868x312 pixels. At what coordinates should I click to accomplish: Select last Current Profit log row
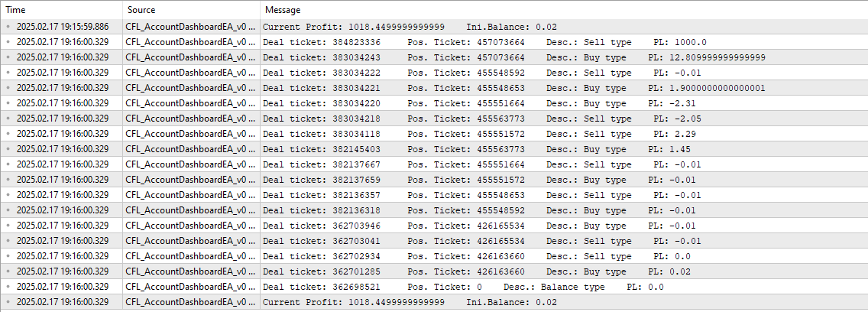pyautogui.click(x=434, y=302)
